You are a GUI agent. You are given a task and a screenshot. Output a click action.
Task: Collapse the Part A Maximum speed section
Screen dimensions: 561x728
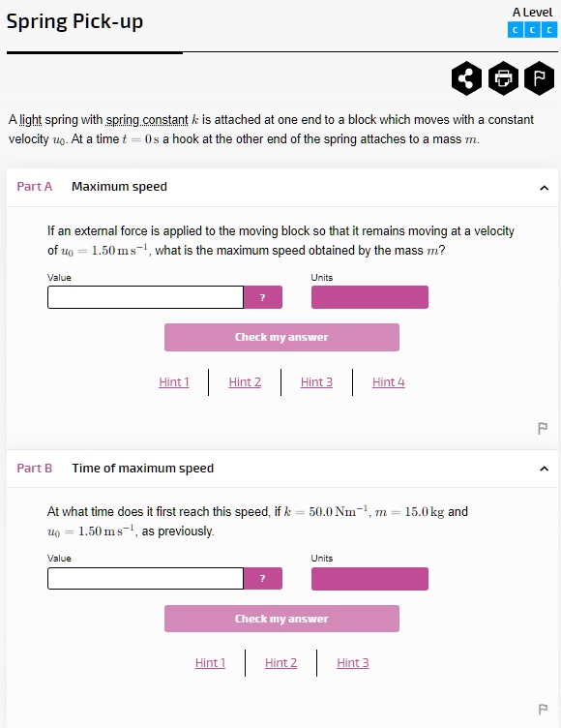click(544, 188)
